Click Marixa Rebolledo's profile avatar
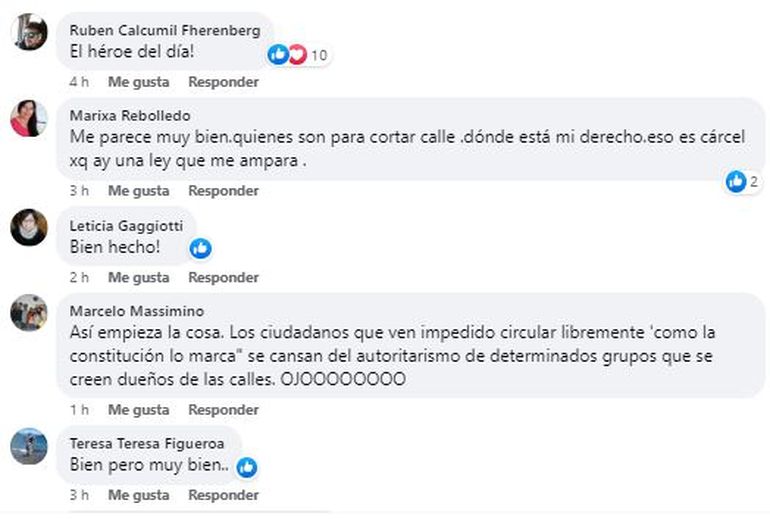 [29, 118]
